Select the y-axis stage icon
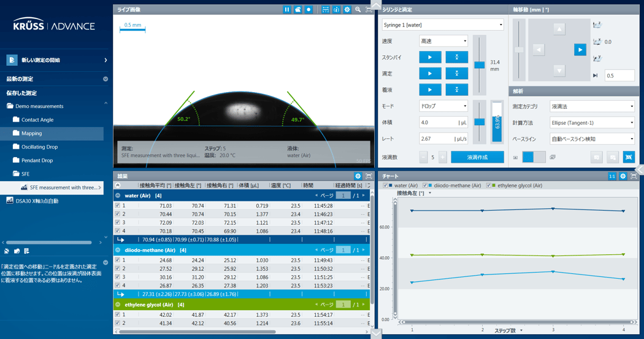 [x=597, y=58]
